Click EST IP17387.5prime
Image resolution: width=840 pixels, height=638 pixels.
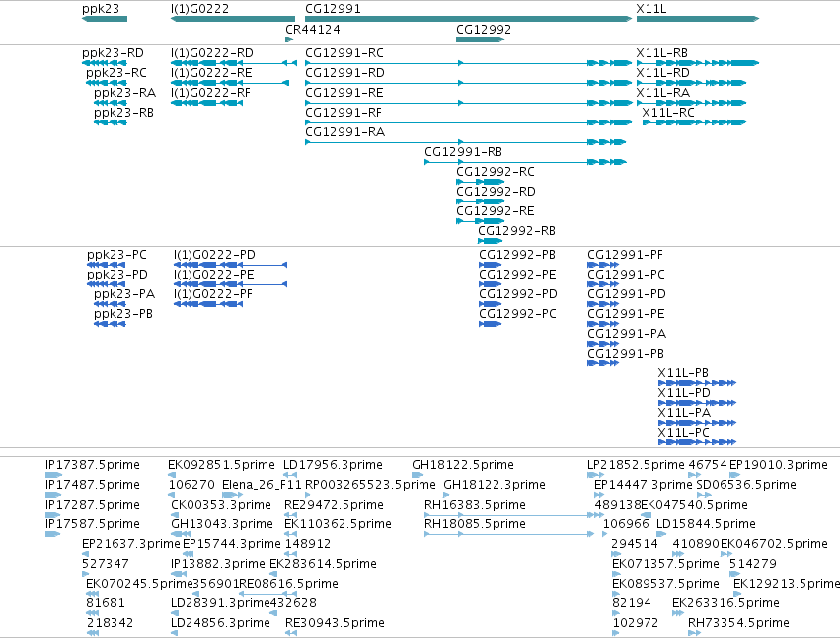coord(53,475)
